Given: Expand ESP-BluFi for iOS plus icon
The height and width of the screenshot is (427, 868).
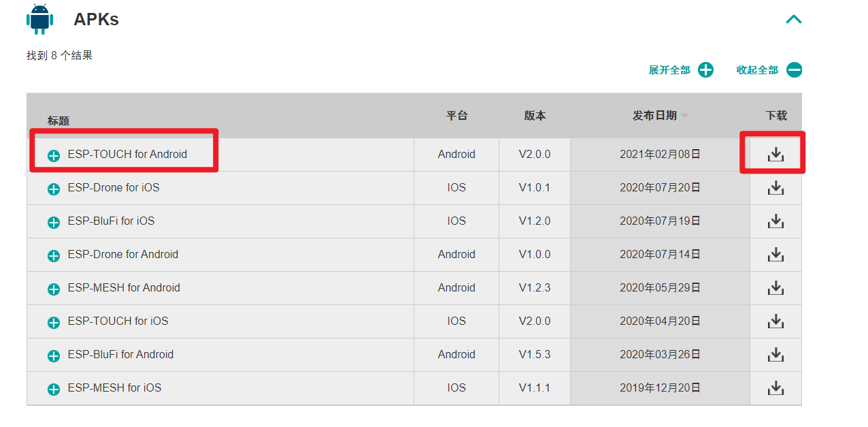Looking at the screenshot, I should 54,223.
